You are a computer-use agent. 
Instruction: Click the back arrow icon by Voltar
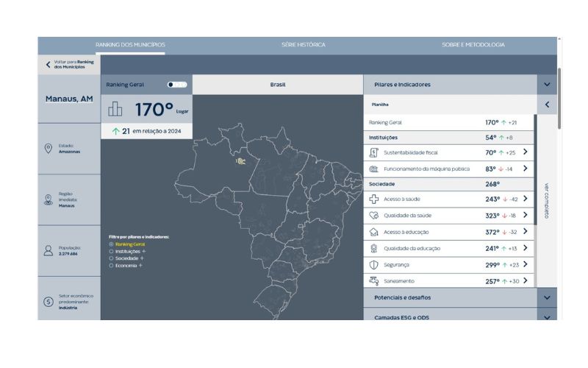pyautogui.click(x=48, y=65)
